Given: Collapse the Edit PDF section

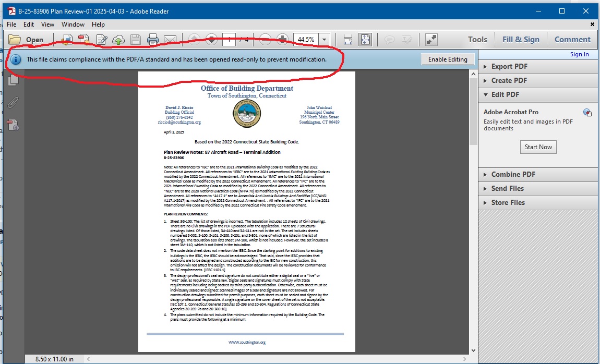Looking at the screenshot, I should (x=505, y=94).
